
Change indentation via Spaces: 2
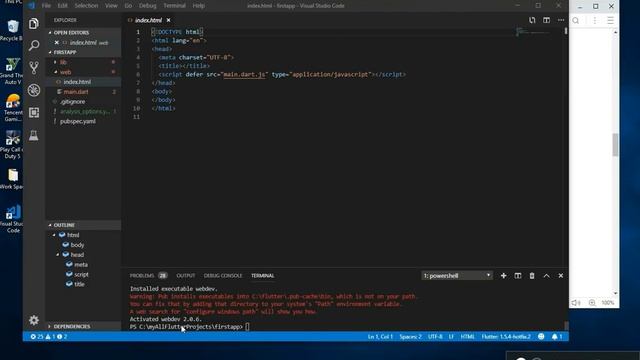[x=410, y=337]
